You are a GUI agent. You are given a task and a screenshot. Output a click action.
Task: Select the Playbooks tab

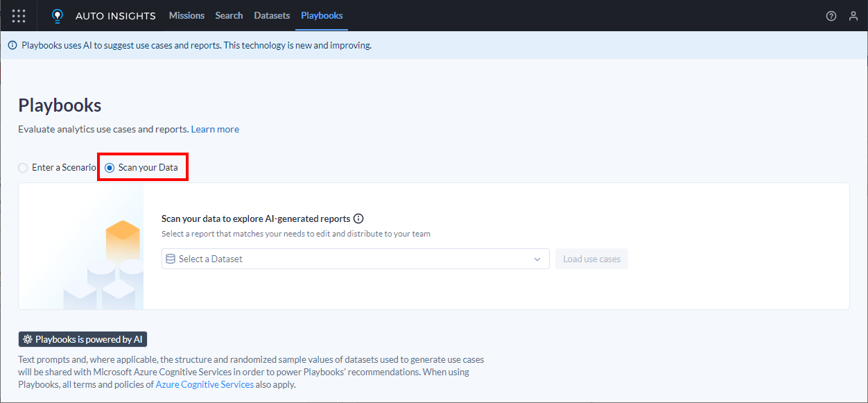(x=322, y=15)
